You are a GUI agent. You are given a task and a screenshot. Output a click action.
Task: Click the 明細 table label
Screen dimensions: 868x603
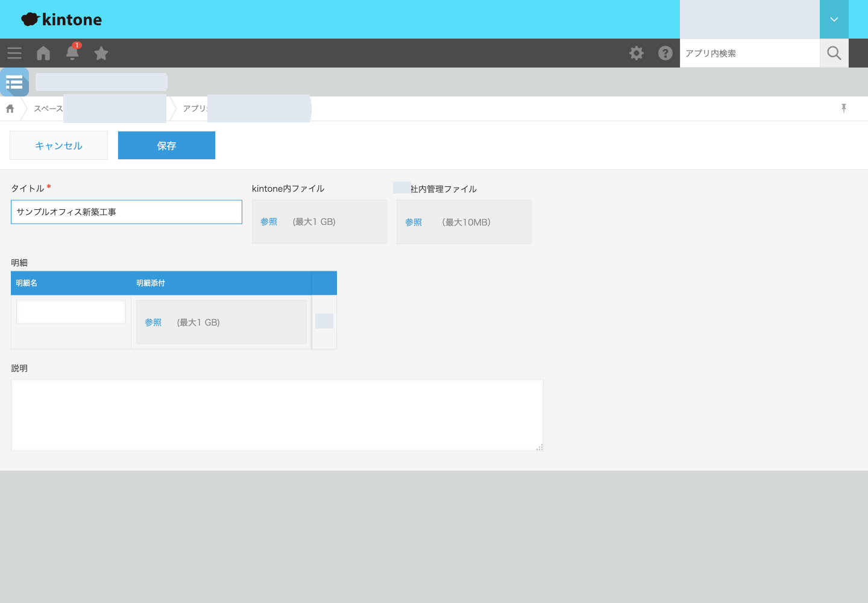tap(19, 263)
